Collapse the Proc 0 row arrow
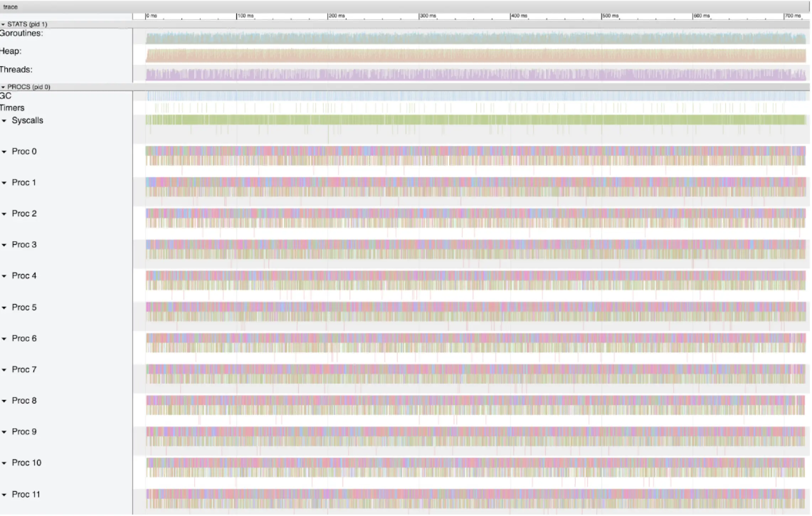The height and width of the screenshot is (516, 812). tap(4, 152)
